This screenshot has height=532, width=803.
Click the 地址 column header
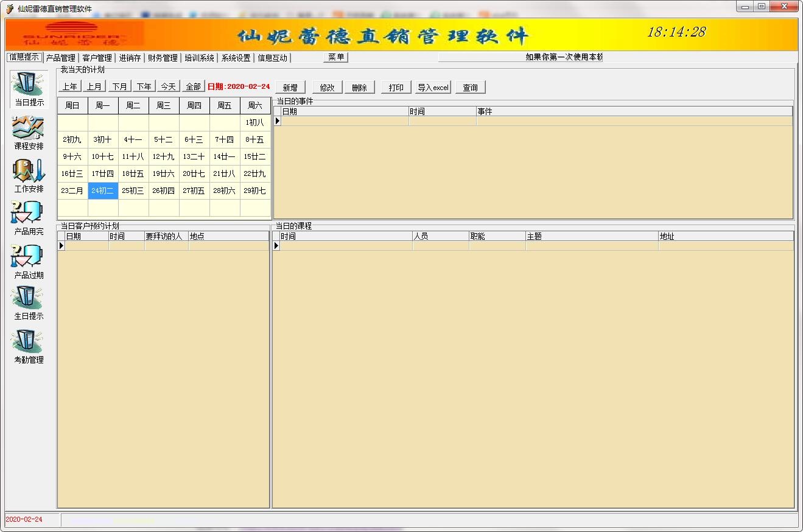[726, 236]
